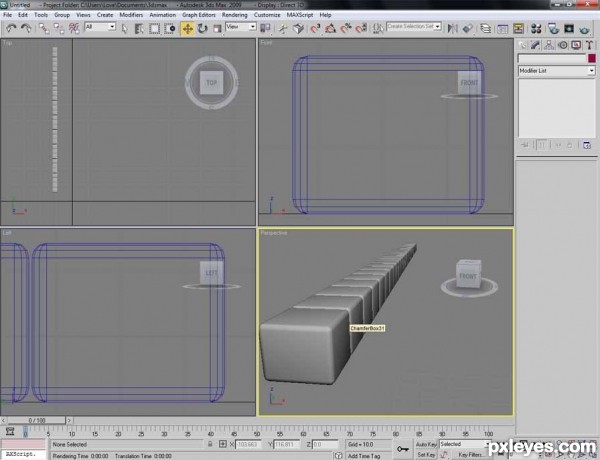Viewport: 600px width, 460px height.
Task: Click the Use Pivot Point Center icon
Action: click(265, 28)
